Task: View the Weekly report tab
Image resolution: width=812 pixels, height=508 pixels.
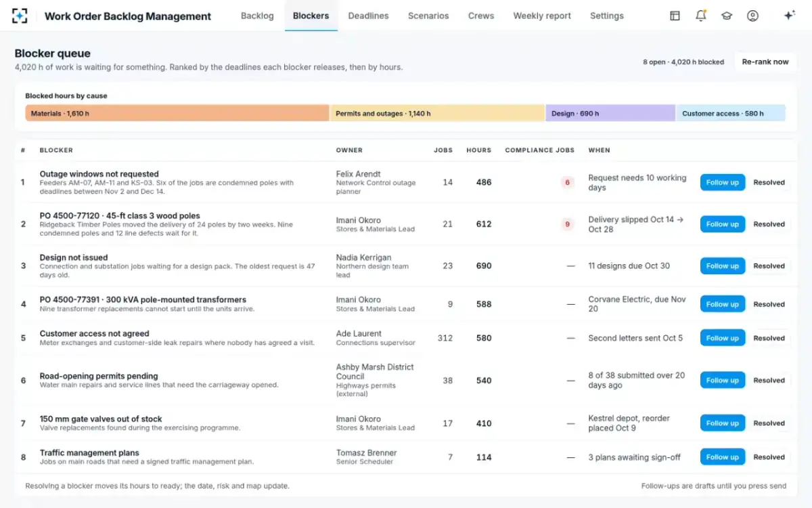Action: 542,16
